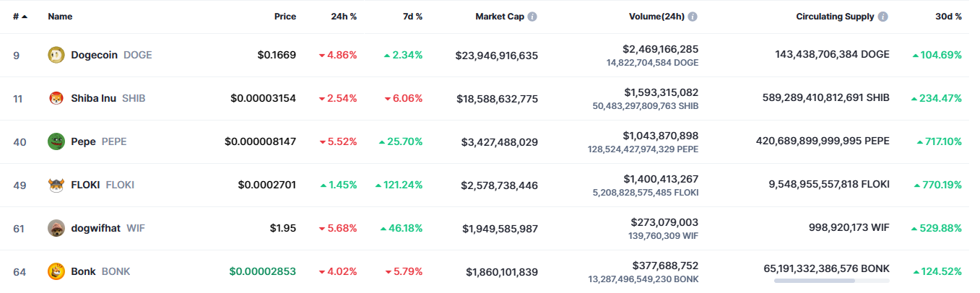Viewport: 980px width, 293px height.
Task: Open the FLOKI name link
Action: [85, 185]
